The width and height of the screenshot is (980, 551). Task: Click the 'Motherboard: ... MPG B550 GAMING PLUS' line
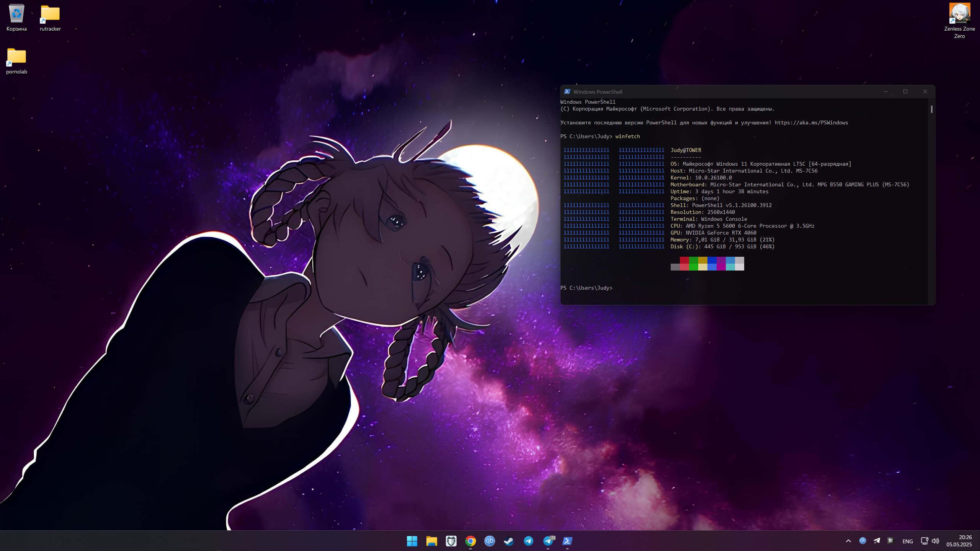pyautogui.click(x=790, y=185)
